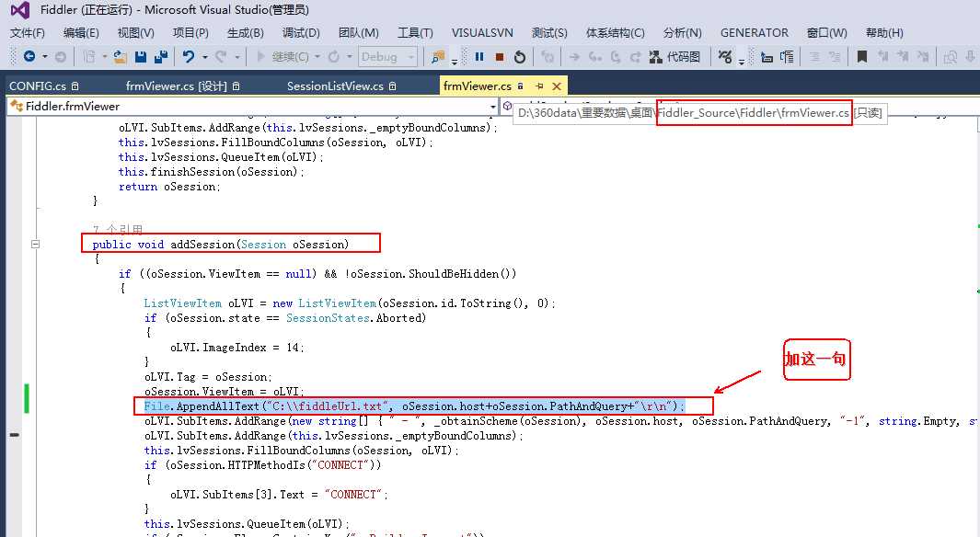Switch to the CONFIG.cs tab

[44, 86]
